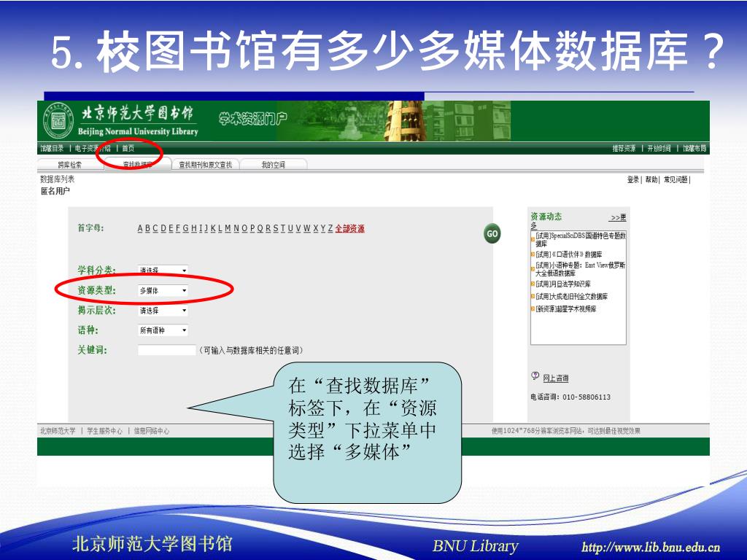Click the >>更多 link in 资源动态
The width and height of the screenshot is (747, 560).
click(x=618, y=217)
